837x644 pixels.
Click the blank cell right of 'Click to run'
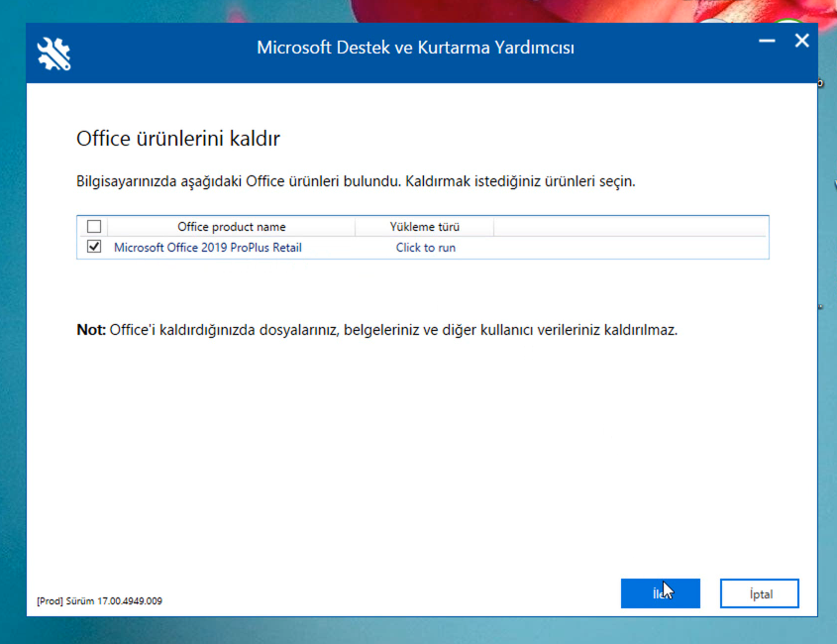pyautogui.click(x=630, y=248)
